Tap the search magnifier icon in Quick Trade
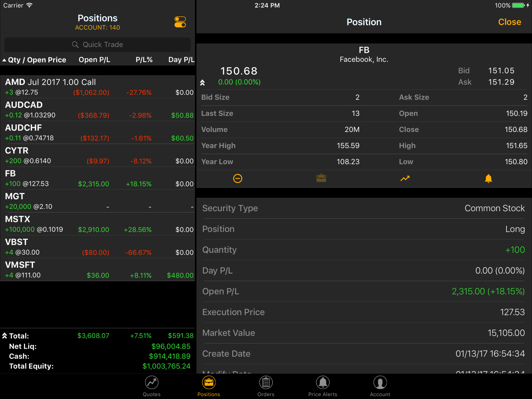The width and height of the screenshot is (532, 399). 75,45
